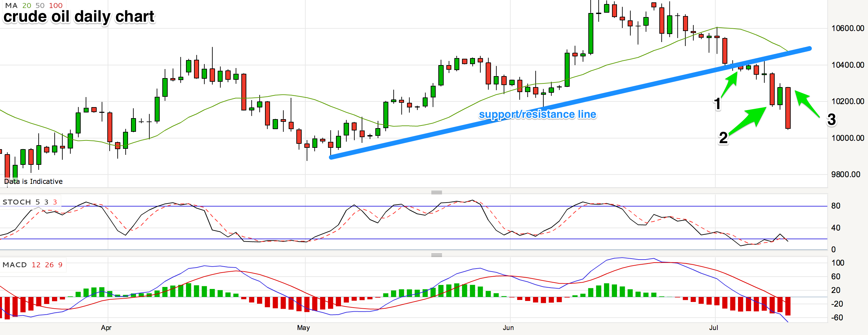
Task: Click the MA 20 period label
Action: [x=27, y=5]
